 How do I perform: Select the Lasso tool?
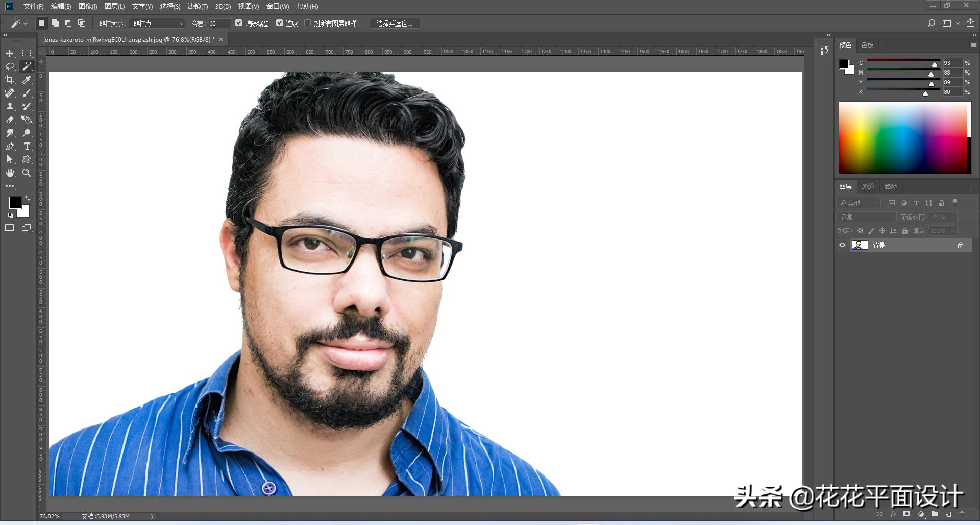[x=10, y=66]
